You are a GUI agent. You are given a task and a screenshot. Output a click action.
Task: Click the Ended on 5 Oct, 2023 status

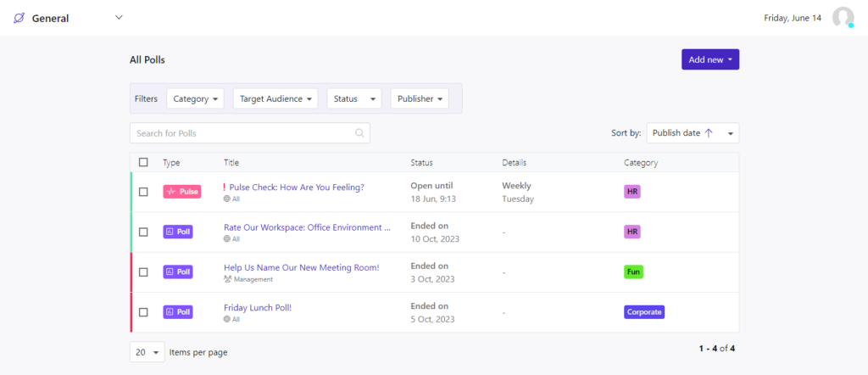[433, 312]
